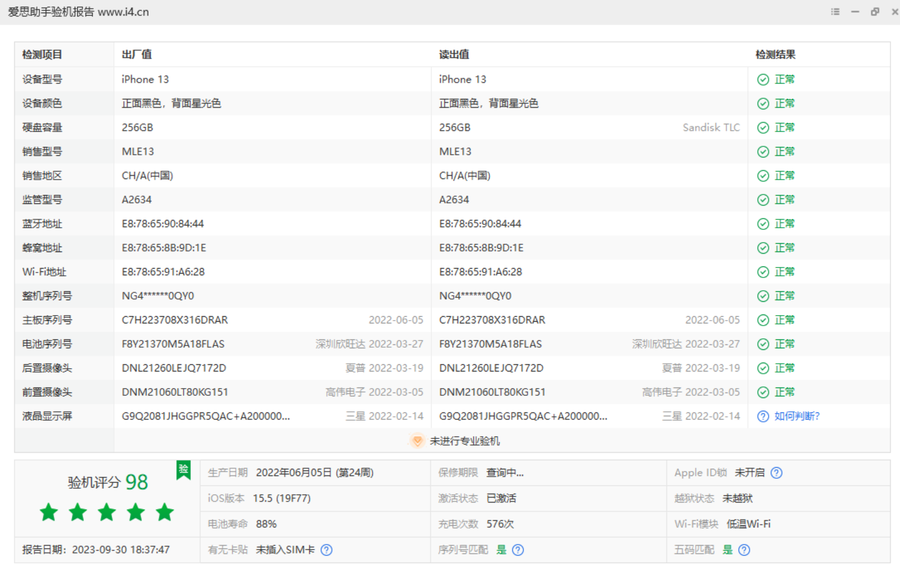Select read-out cellular address E8:78:65:8B:9D:1E
The image size is (900, 571).
[481, 248]
